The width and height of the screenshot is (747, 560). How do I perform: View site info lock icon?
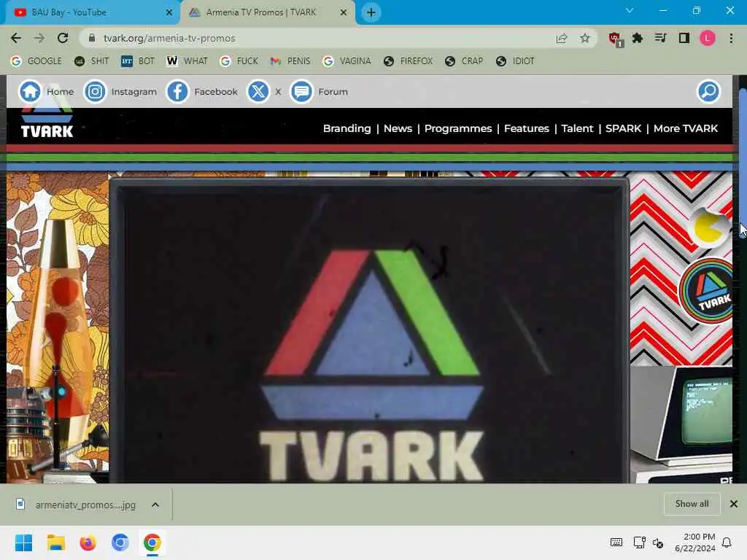(x=93, y=38)
